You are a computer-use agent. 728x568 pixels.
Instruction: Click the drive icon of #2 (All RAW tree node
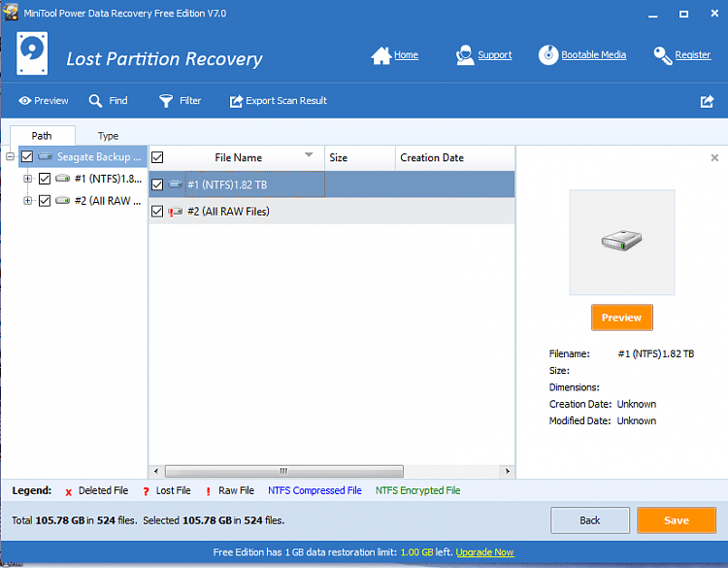[x=63, y=201]
